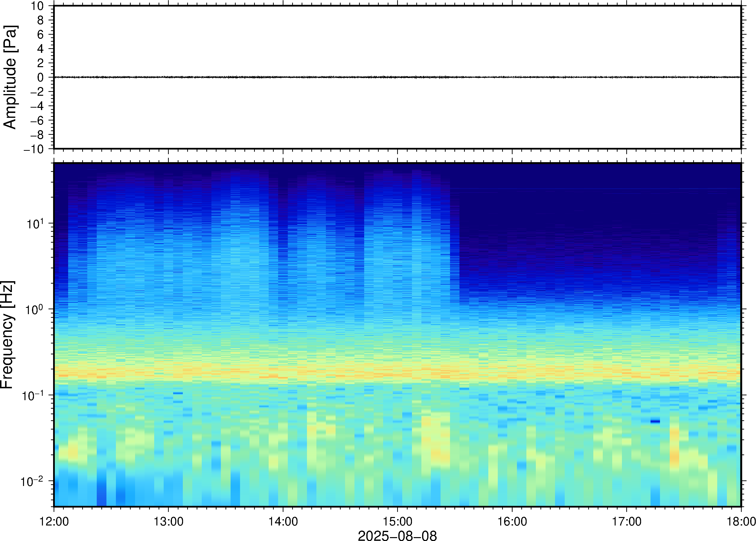
Task: Click the date label 2025-08-08
Action: 397,536
